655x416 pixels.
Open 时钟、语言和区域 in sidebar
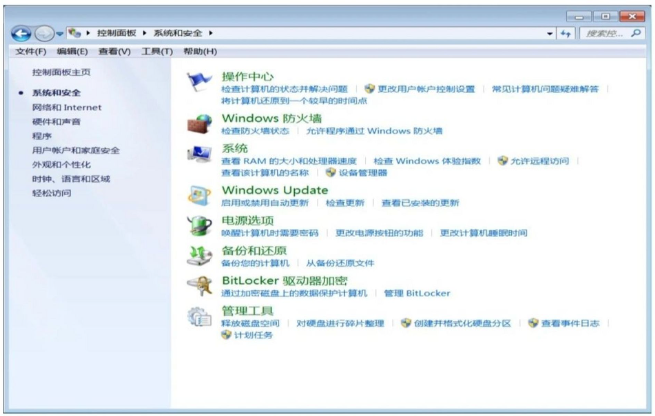coord(71,179)
